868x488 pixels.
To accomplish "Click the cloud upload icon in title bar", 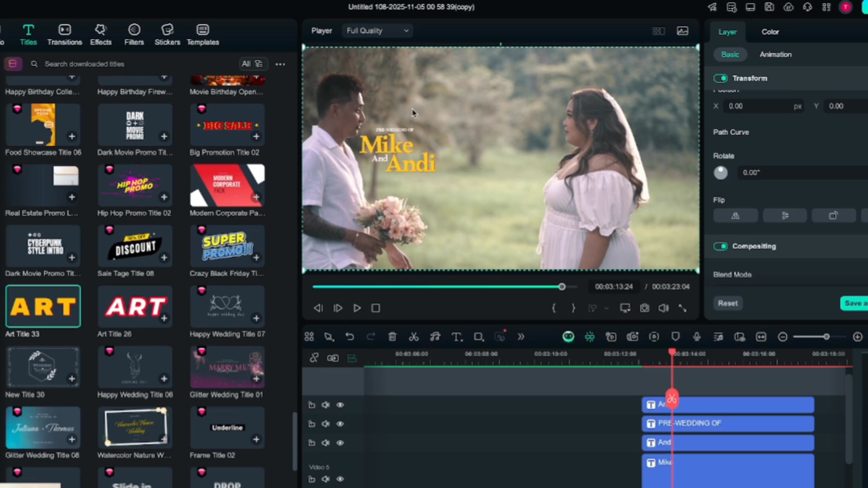I will point(788,7).
